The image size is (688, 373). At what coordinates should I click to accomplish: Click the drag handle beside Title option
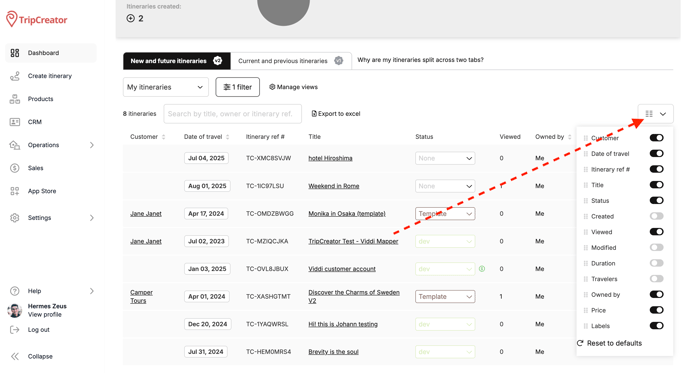click(585, 185)
